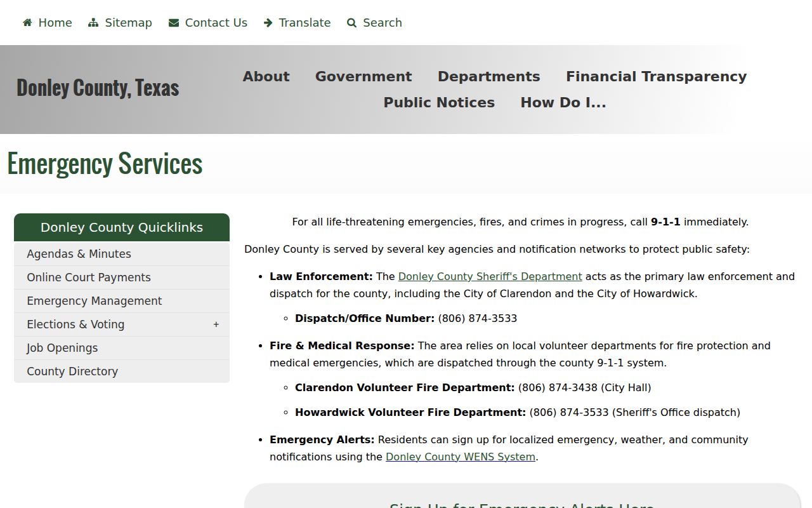The height and width of the screenshot is (508, 812).
Task: Open the Government menu
Action: (363, 76)
